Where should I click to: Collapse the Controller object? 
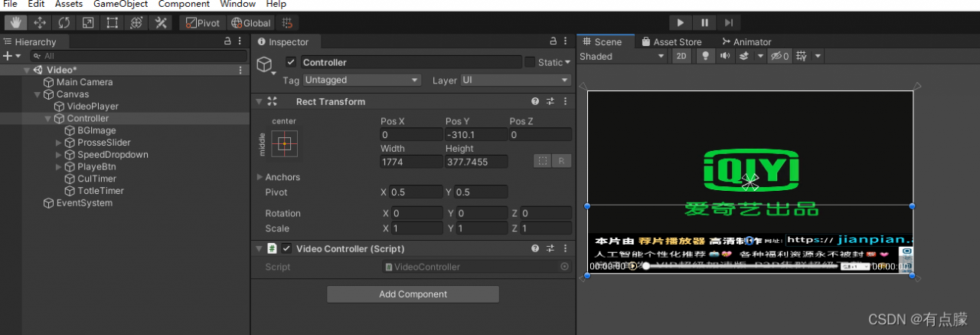point(48,119)
